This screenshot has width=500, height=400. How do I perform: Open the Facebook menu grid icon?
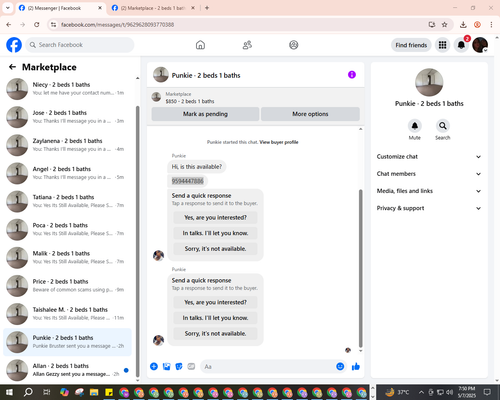pos(442,45)
